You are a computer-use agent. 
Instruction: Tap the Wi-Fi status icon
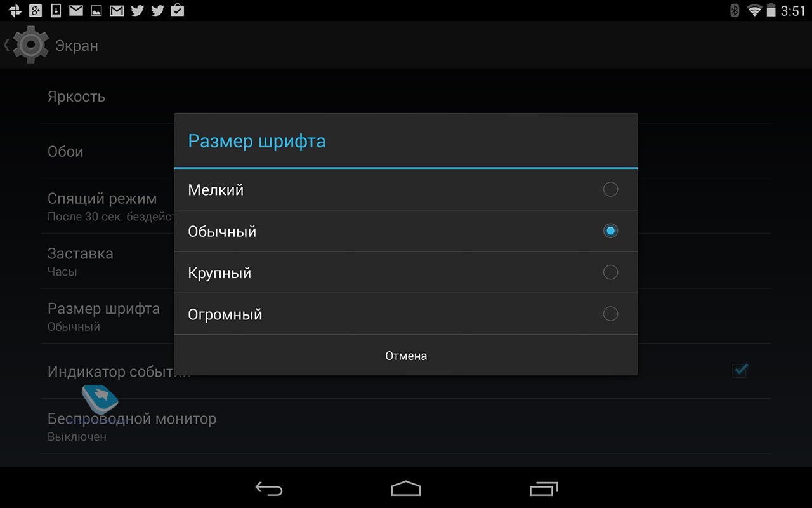pos(754,10)
